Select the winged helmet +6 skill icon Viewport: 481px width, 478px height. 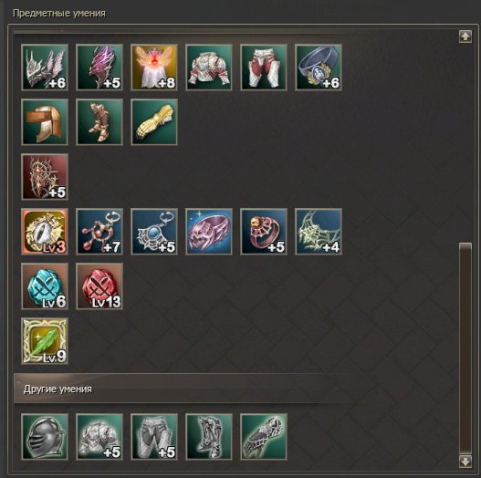45,67
